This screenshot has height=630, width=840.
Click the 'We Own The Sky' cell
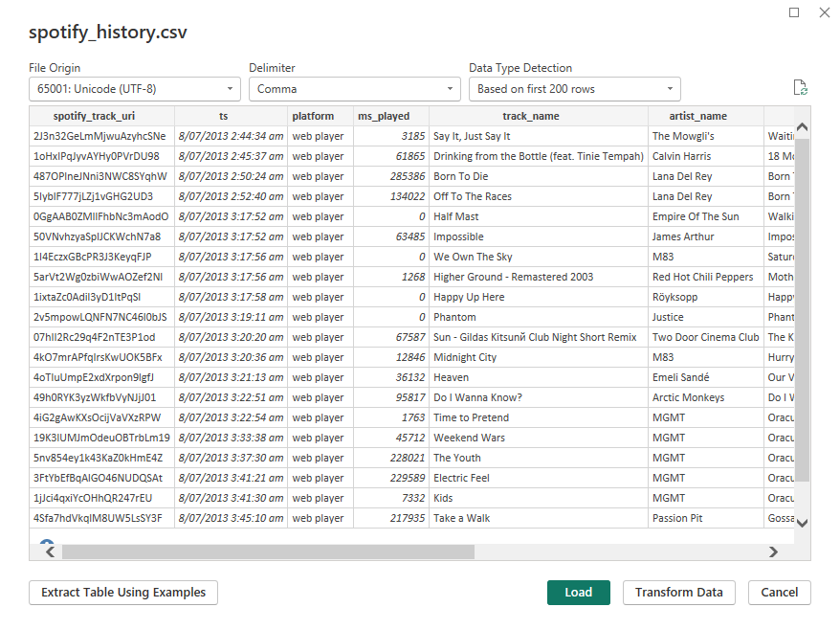[539, 257]
